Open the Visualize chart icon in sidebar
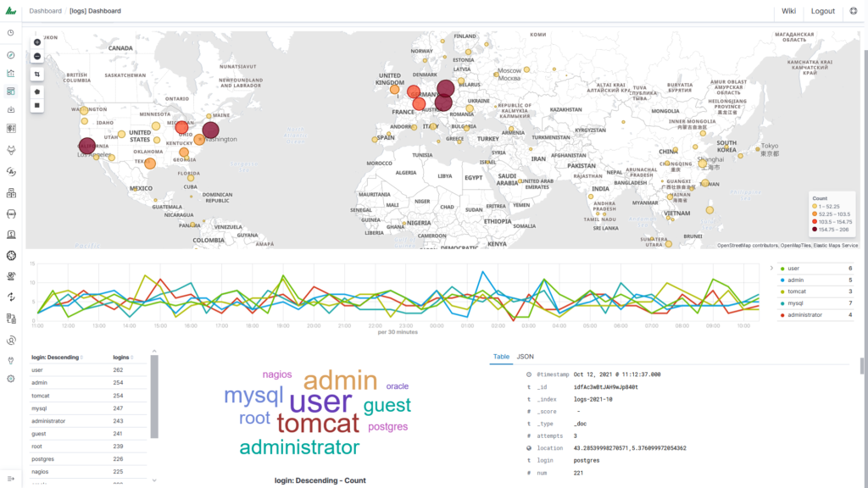 (x=11, y=73)
